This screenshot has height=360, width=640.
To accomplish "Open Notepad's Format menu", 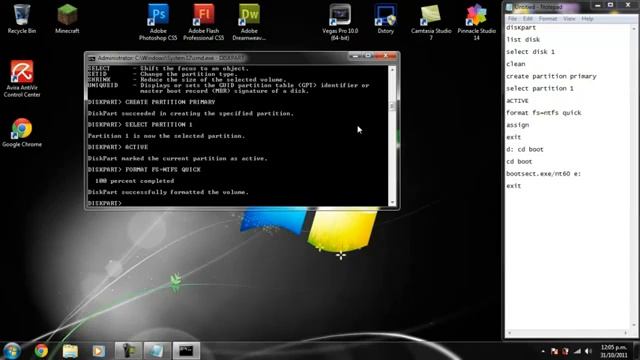I will click(x=548, y=19).
